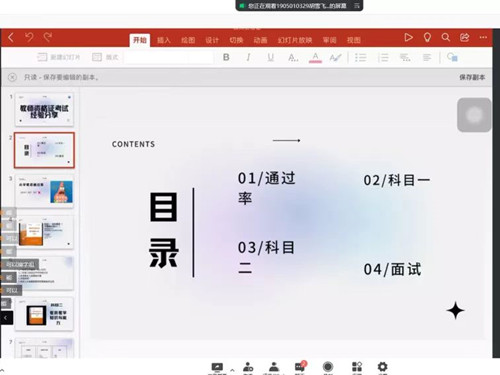
Task: Start meeting recording with record icon
Action: (328, 367)
